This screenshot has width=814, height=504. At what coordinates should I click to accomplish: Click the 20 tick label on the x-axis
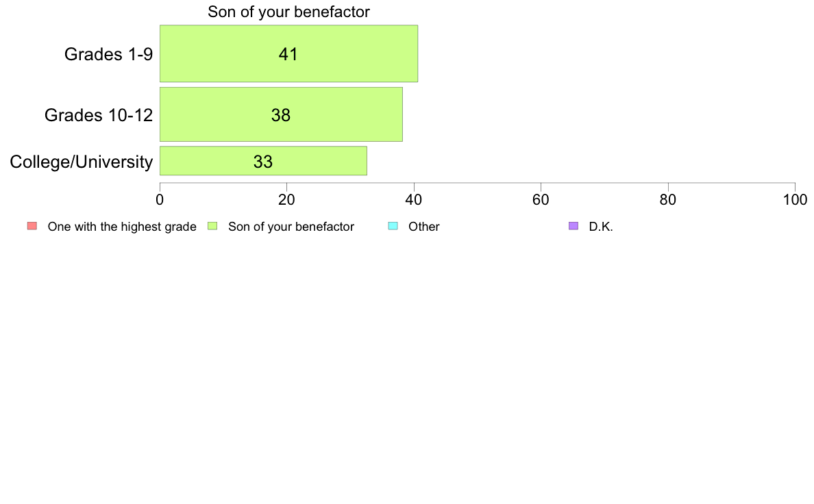coord(286,200)
